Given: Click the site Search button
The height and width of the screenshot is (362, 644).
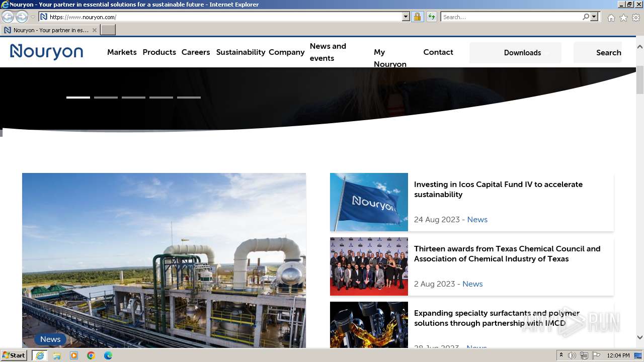Looking at the screenshot, I should point(598,53).
